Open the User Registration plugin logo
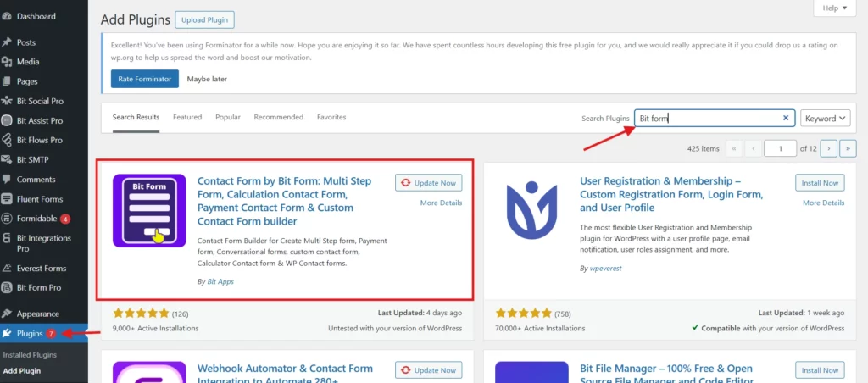 point(532,210)
